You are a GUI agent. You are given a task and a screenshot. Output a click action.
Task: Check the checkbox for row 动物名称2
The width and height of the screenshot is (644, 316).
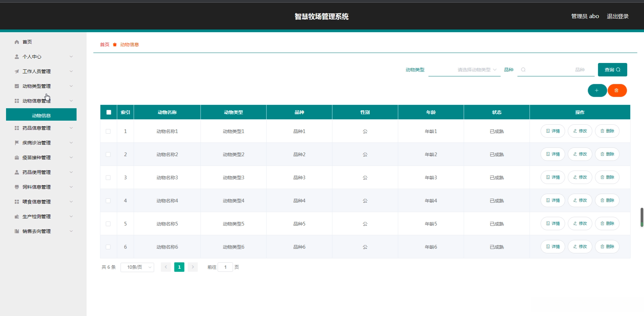coord(108,154)
